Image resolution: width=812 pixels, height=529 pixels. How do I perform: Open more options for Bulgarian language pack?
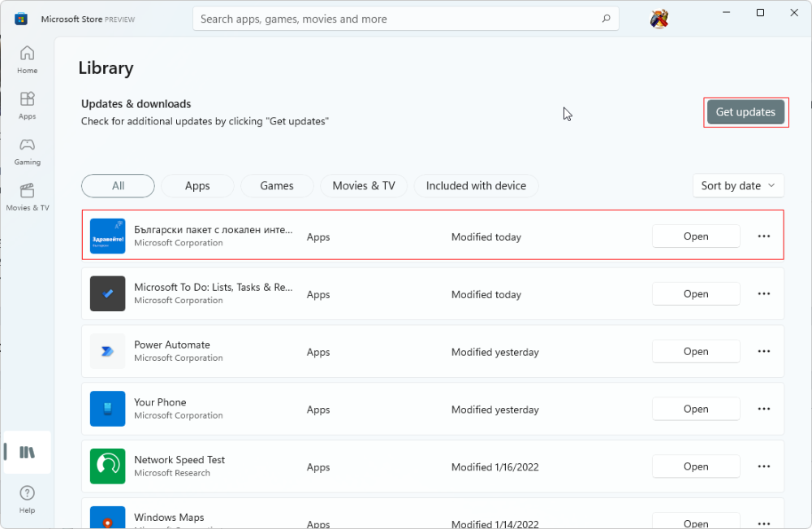[764, 236]
